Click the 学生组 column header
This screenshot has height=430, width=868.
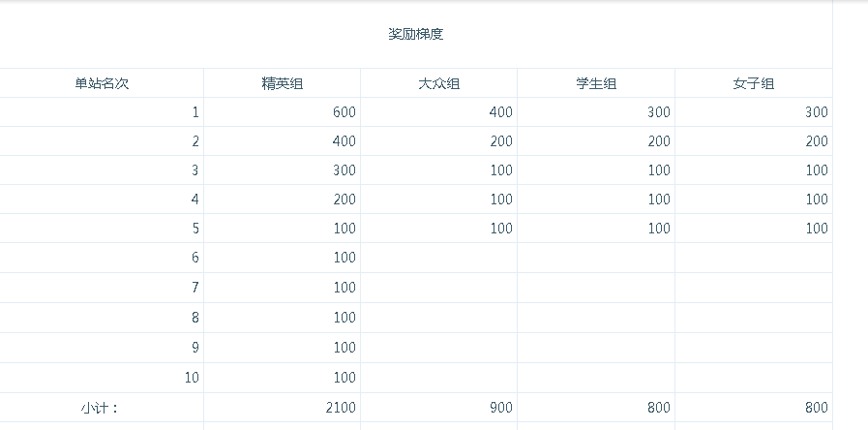pyautogui.click(x=596, y=83)
